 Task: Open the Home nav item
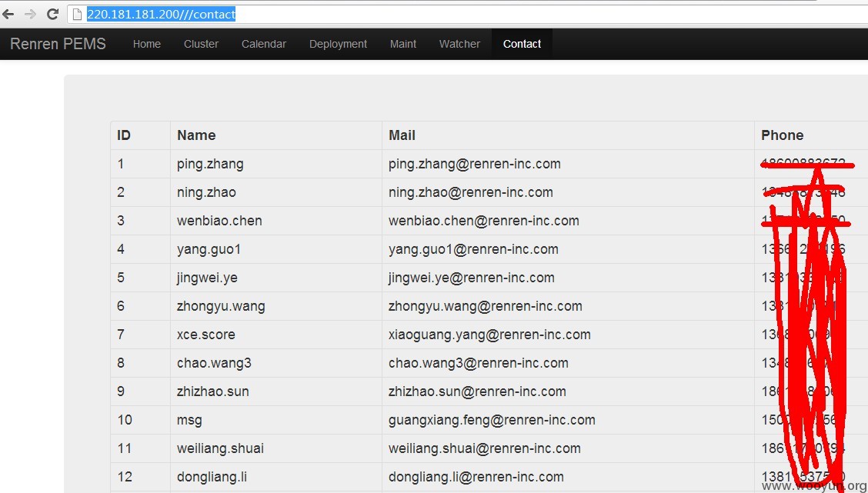coord(147,45)
